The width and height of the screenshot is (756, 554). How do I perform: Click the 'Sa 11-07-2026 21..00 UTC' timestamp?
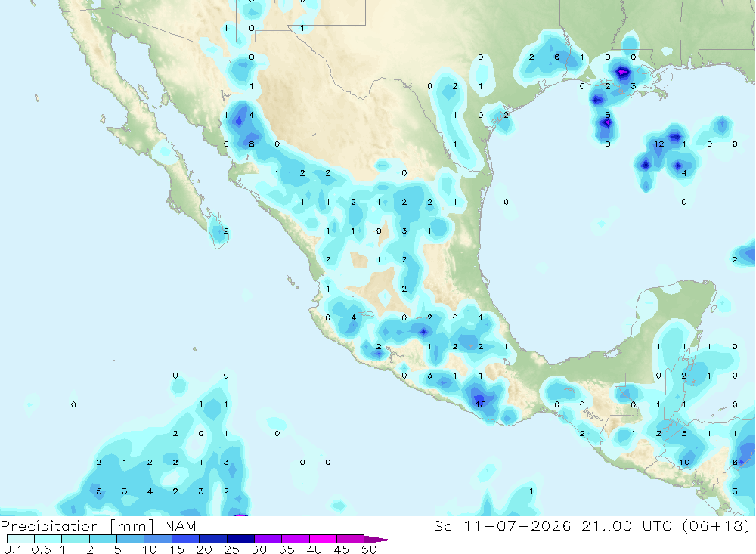tap(553, 525)
